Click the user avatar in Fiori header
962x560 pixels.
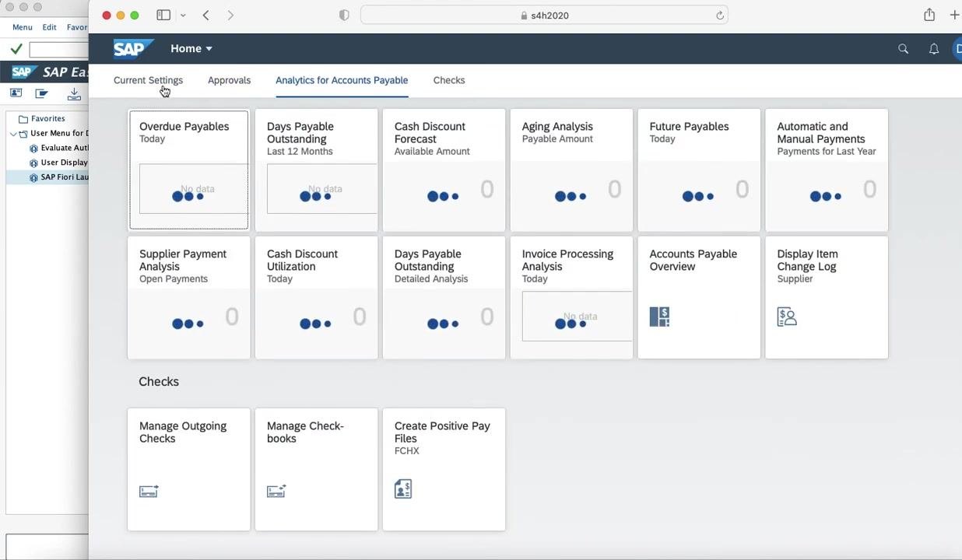pyautogui.click(x=957, y=49)
